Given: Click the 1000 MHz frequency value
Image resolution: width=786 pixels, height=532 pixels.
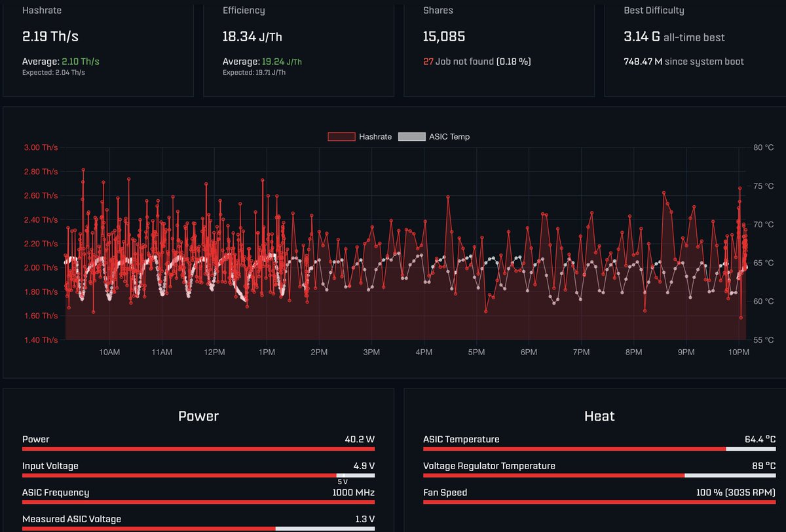Looking at the screenshot, I should pyautogui.click(x=354, y=492).
